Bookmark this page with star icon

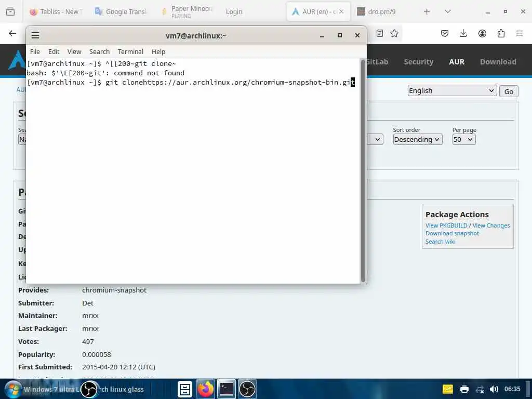[x=394, y=33]
